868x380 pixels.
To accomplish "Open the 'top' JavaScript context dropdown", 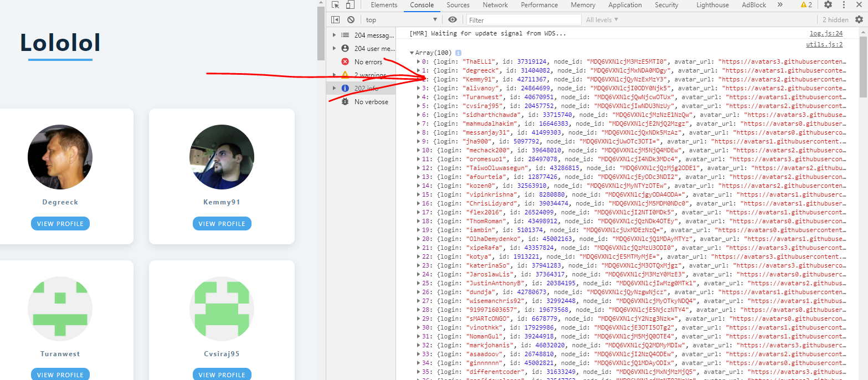I will pyautogui.click(x=401, y=20).
